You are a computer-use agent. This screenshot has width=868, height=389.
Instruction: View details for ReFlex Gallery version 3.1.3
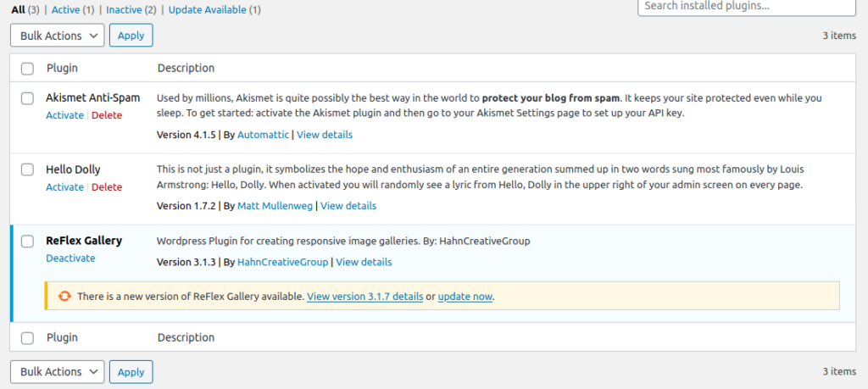364,262
